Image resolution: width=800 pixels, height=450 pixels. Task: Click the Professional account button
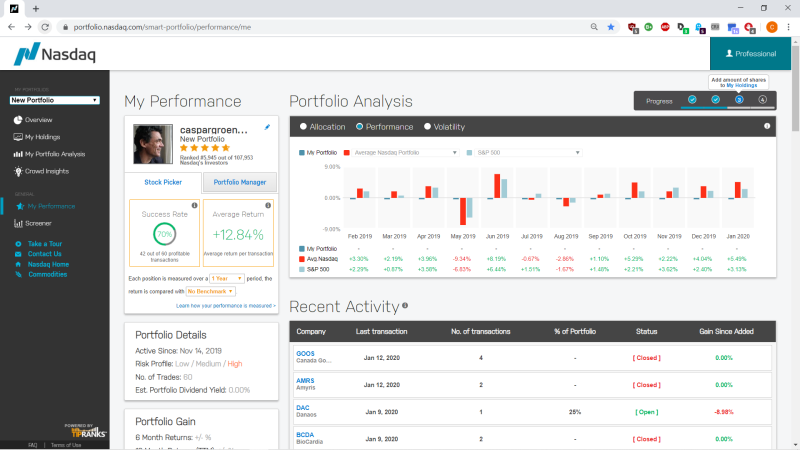tap(751, 54)
